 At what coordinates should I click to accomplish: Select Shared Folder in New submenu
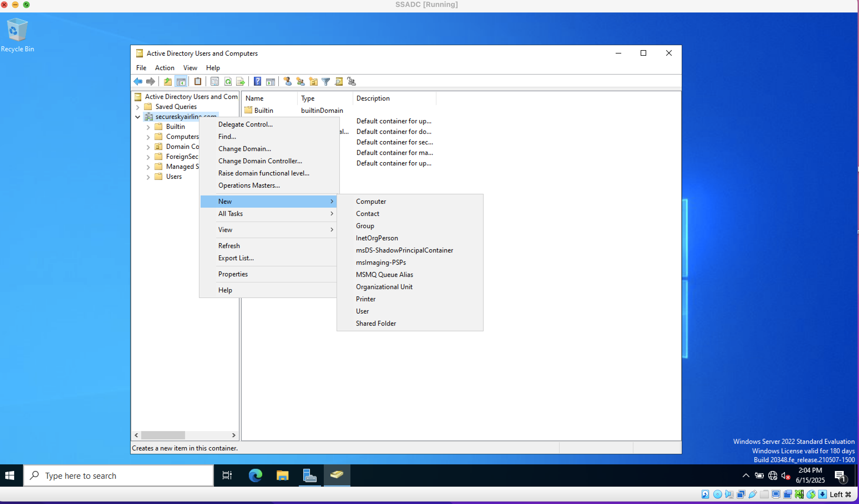410,324
